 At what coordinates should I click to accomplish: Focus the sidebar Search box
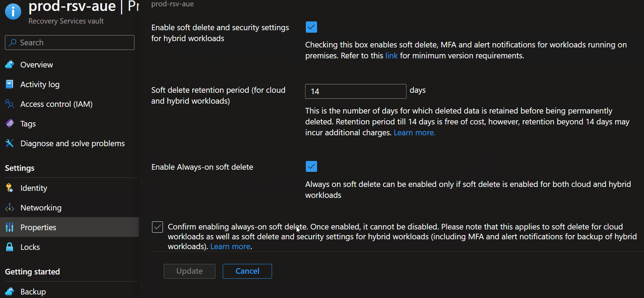click(70, 43)
